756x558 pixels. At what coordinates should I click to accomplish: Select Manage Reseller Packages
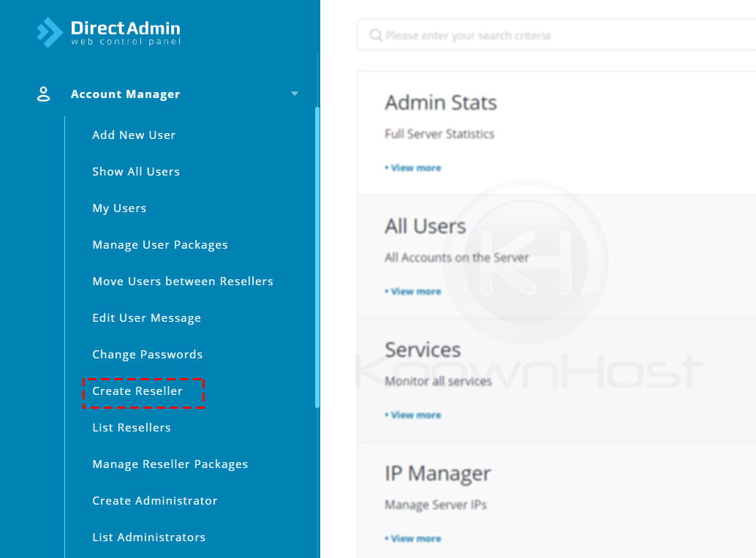[x=170, y=464]
